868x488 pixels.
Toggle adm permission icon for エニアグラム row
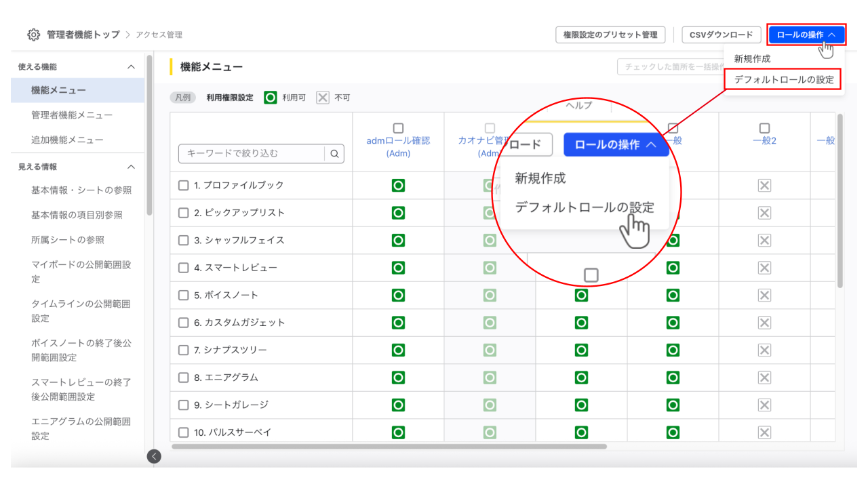click(398, 378)
